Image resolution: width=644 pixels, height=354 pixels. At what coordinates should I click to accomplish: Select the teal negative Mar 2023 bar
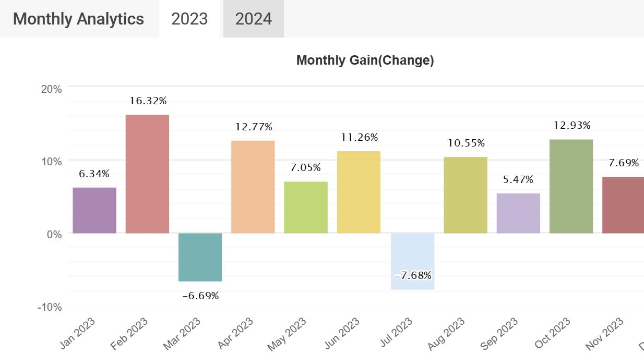200,257
